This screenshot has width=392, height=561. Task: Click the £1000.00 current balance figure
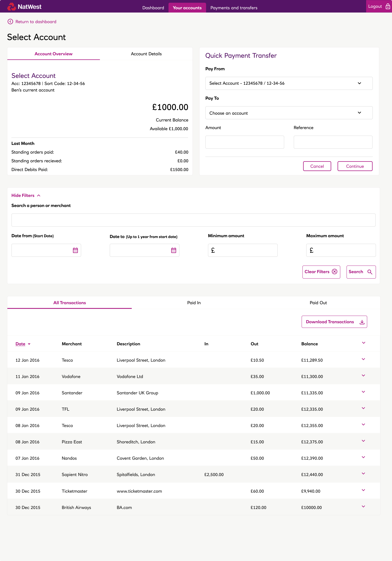point(170,107)
